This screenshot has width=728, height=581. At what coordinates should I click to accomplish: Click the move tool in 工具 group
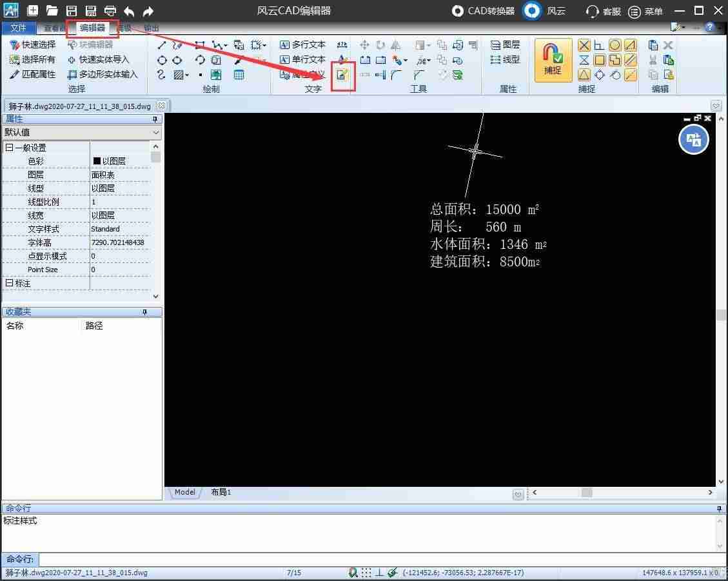(x=364, y=44)
